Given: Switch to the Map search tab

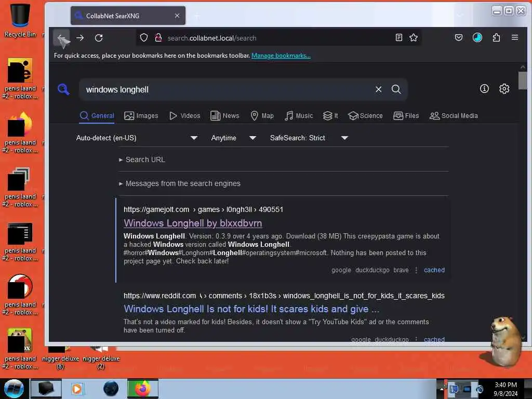Looking at the screenshot, I should (x=262, y=116).
